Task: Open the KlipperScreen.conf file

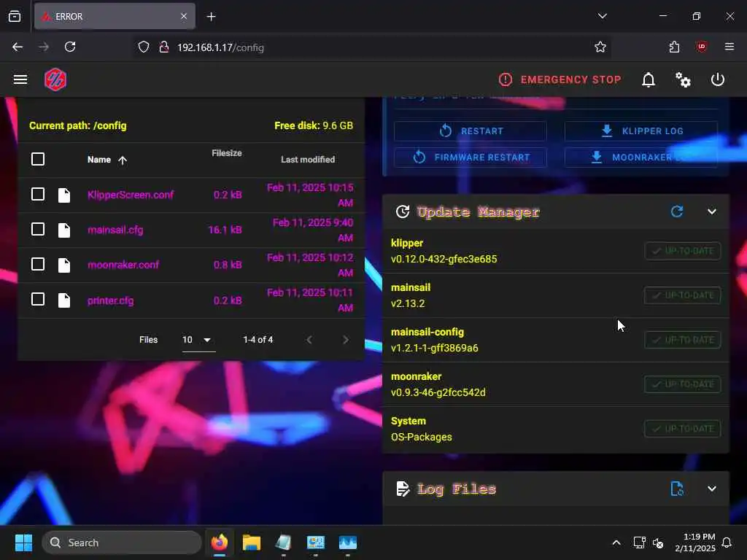Action: pyautogui.click(x=131, y=195)
